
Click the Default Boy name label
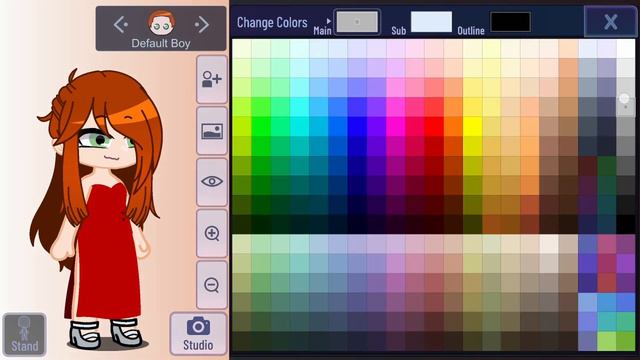click(161, 43)
